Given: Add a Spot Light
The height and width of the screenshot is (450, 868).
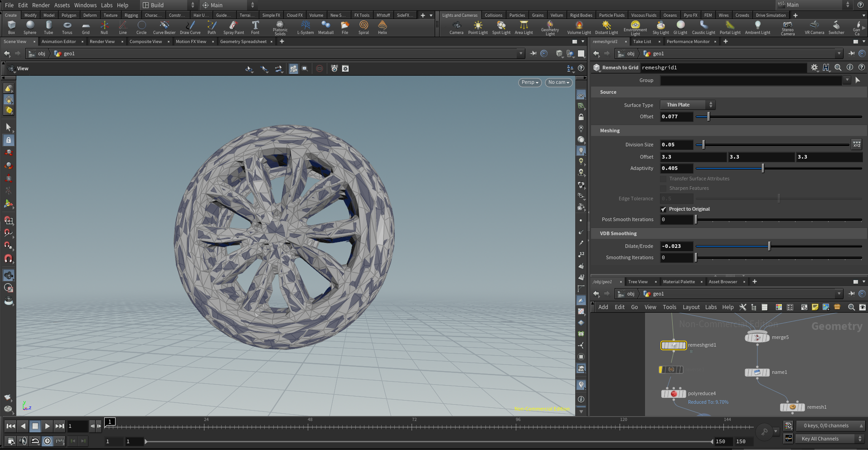Looking at the screenshot, I should 501,28.
